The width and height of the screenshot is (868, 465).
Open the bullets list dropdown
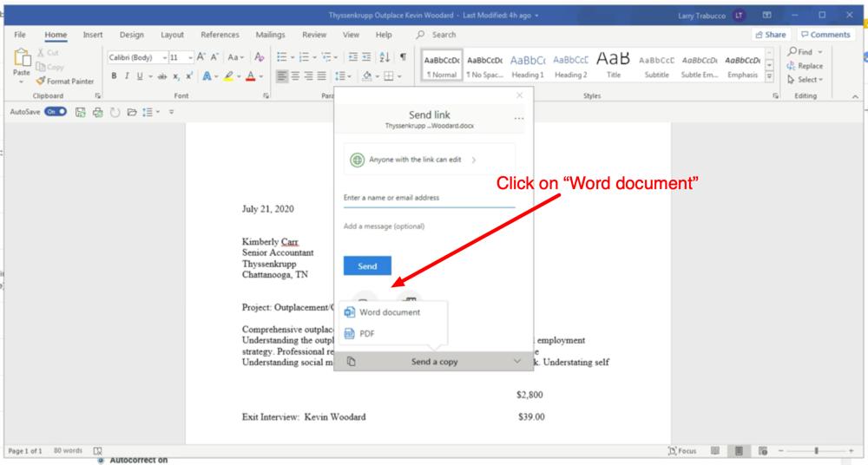click(x=293, y=57)
